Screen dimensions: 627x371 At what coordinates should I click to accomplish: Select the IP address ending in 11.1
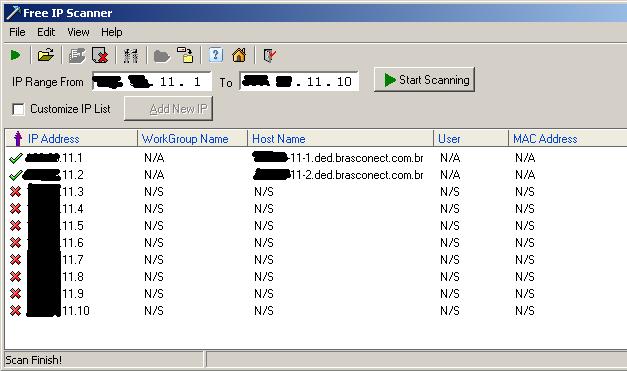tap(54, 158)
